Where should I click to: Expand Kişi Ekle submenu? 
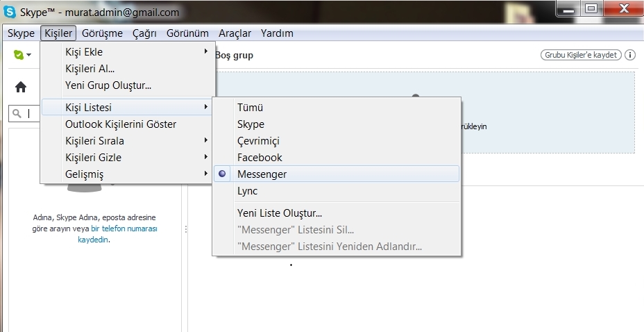coord(127,52)
